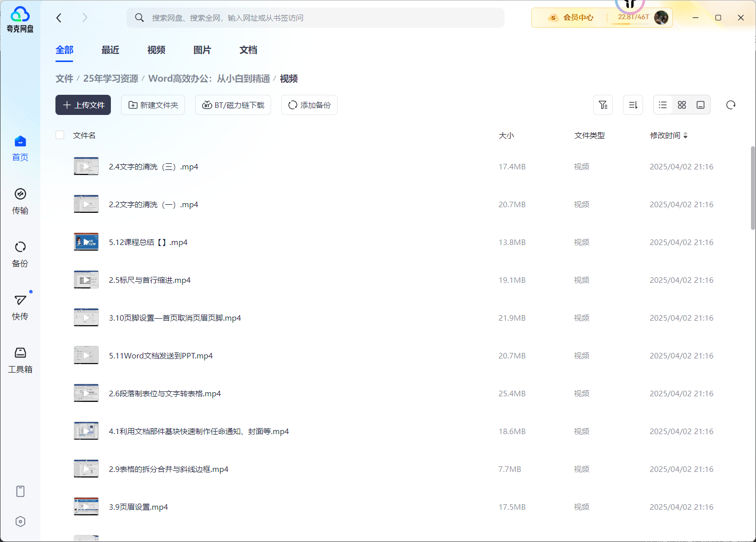The height and width of the screenshot is (542, 756).
Task: Switch to the 文档 tab
Action: coord(248,50)
